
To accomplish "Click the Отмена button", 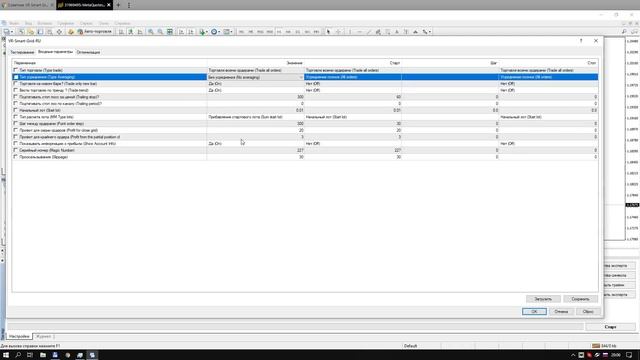I will pyautogui.click(x=561, y=311).
